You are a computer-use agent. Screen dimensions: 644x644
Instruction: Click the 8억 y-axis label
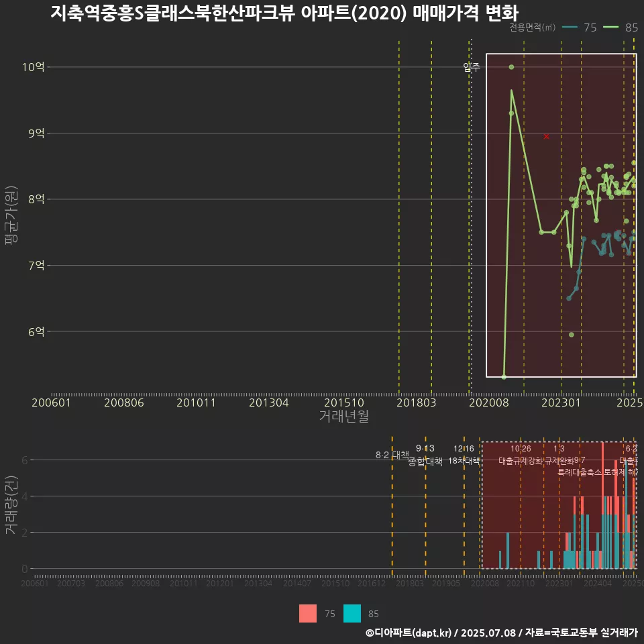point(36,199)
